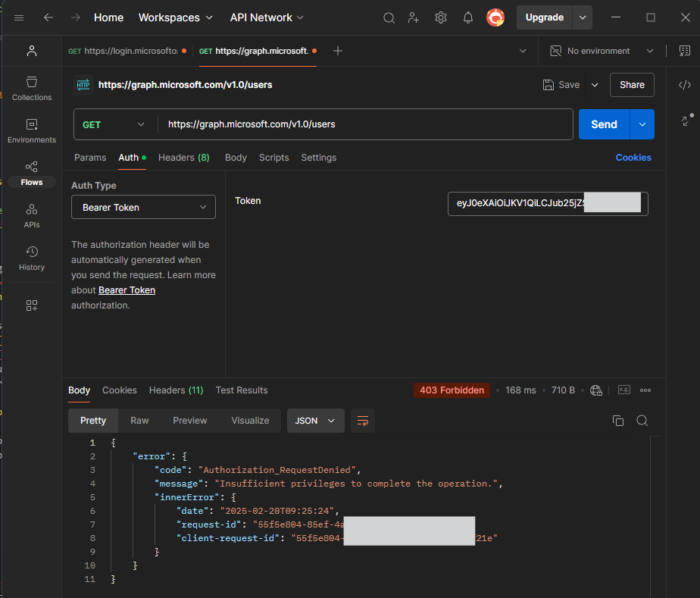Open the invite people icon
Viewport: 700px width, 598px height.
point(414,18)
